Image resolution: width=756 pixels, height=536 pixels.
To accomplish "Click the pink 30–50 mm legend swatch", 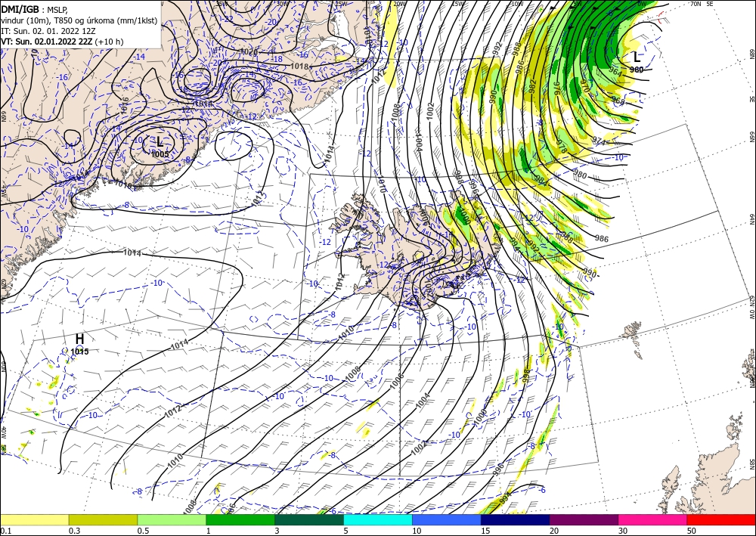I will pos(653,519).
